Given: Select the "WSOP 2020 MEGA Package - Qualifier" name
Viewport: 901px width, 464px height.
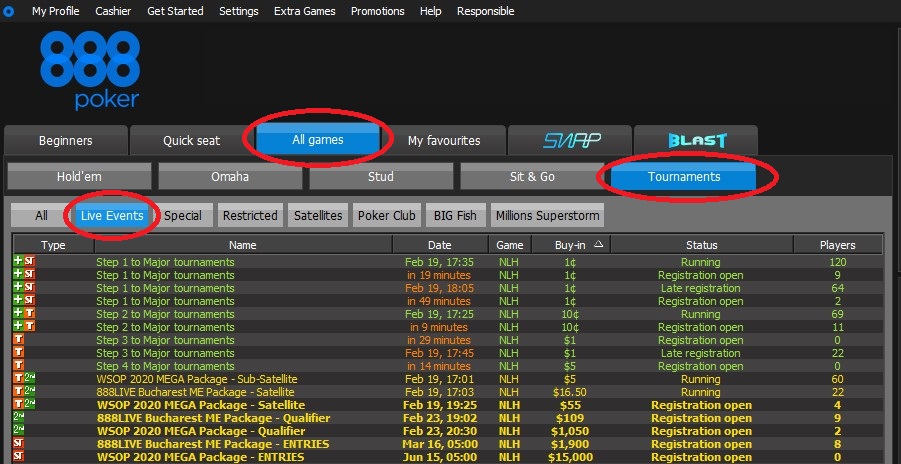Looking at the screenshot, I should [x=201, y=431].
